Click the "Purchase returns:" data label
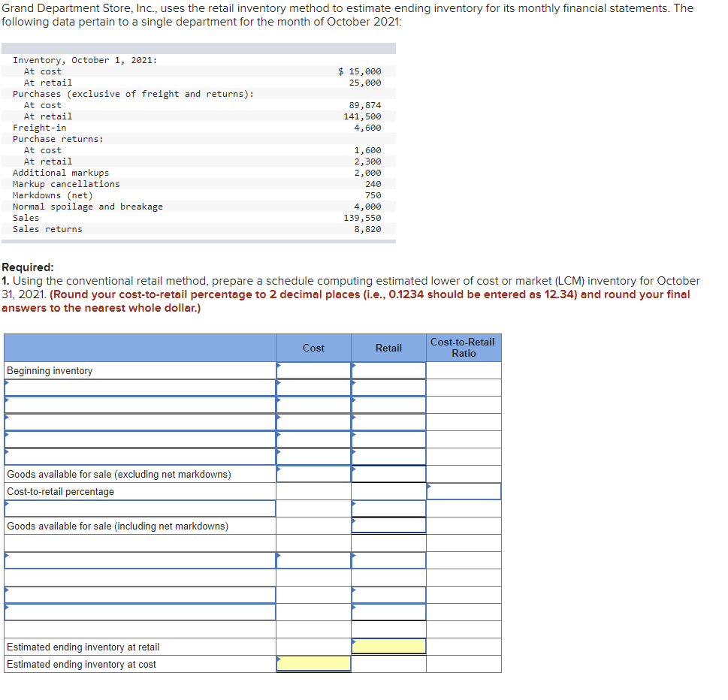The height and width of the screenshot is (700, 728). [58, 139]
